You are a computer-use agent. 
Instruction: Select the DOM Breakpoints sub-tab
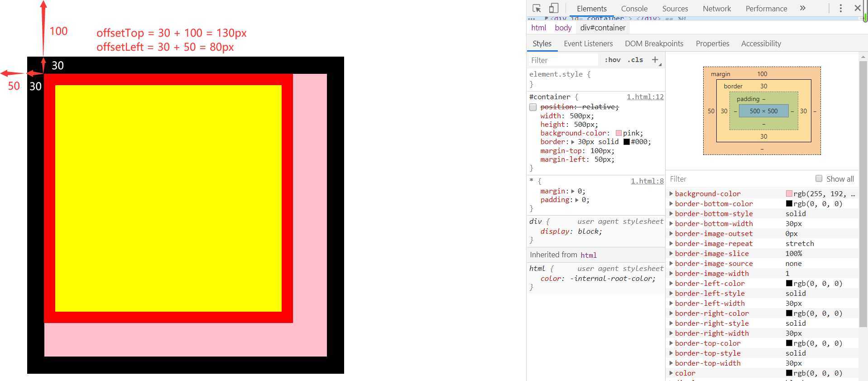(654, 43)
